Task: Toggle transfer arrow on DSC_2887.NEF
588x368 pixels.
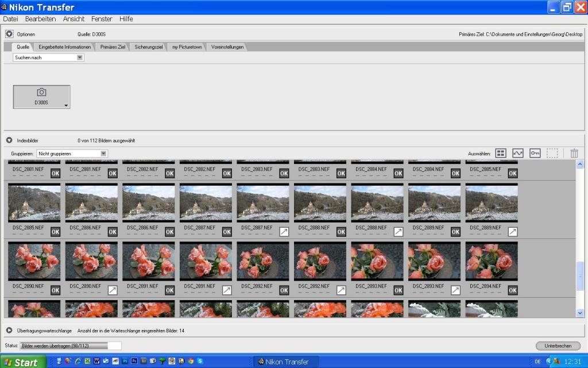Action: click(284, 232)
